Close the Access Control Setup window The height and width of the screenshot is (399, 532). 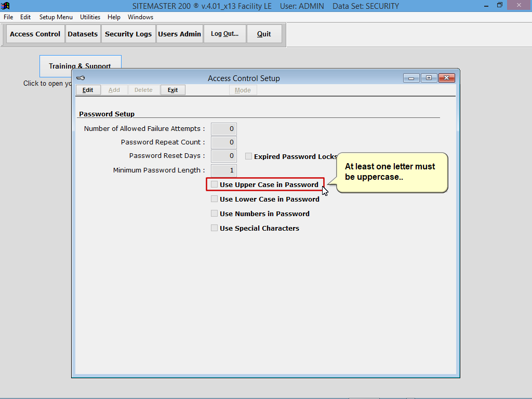[446, 78]
